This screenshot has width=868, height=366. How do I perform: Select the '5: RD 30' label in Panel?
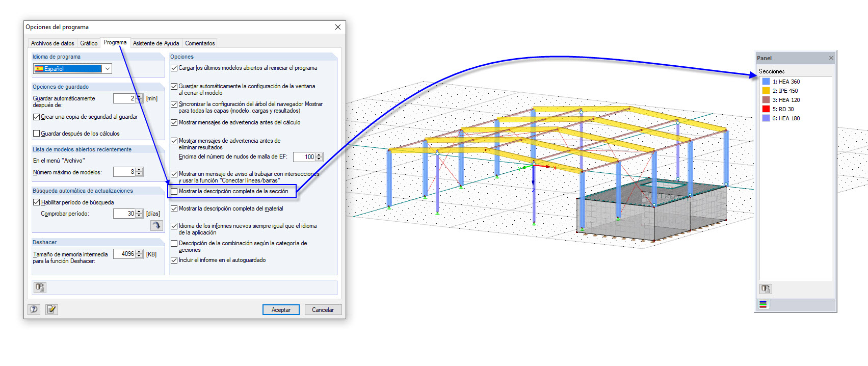click(783, 109)
